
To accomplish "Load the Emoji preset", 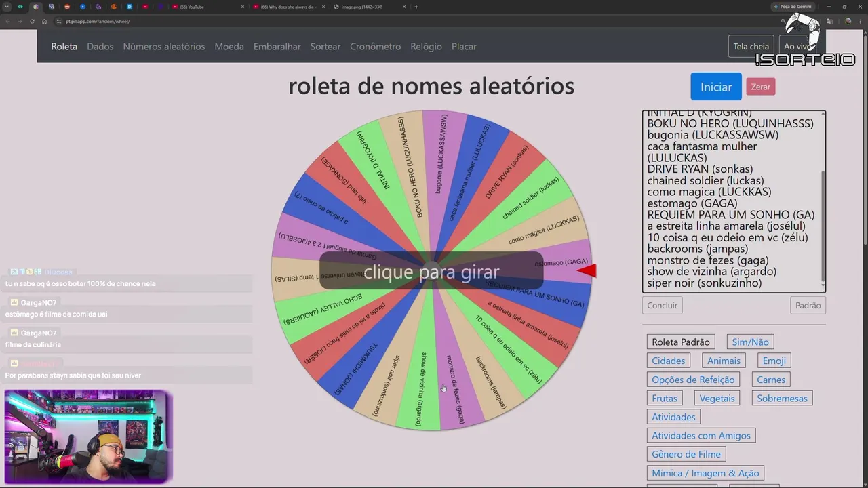I will (x=774, y=361).
